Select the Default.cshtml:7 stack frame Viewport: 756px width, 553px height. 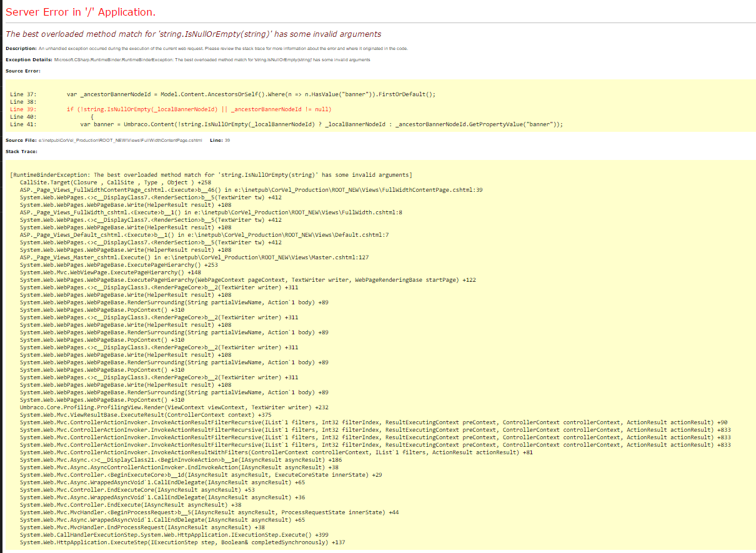pos(204,235)
